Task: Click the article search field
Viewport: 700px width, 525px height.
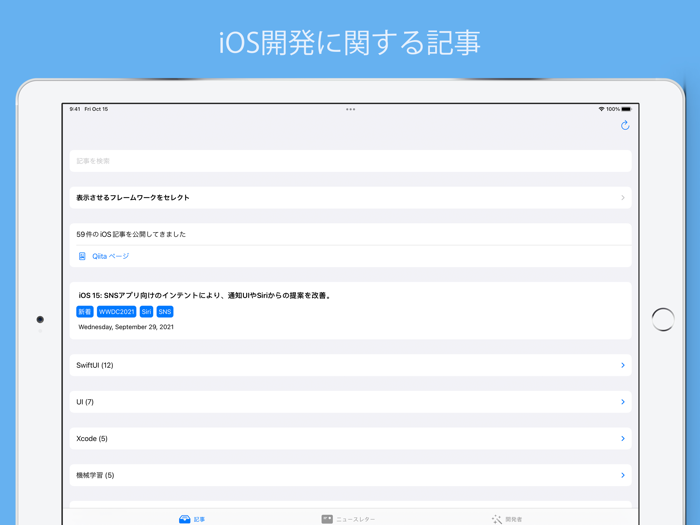Action: [x=350, y=161]
